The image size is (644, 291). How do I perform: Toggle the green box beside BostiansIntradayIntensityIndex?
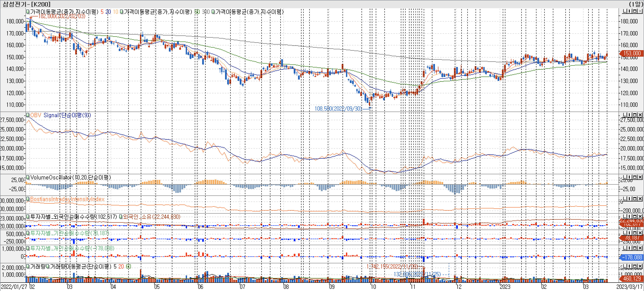click(x=28, y=199)
